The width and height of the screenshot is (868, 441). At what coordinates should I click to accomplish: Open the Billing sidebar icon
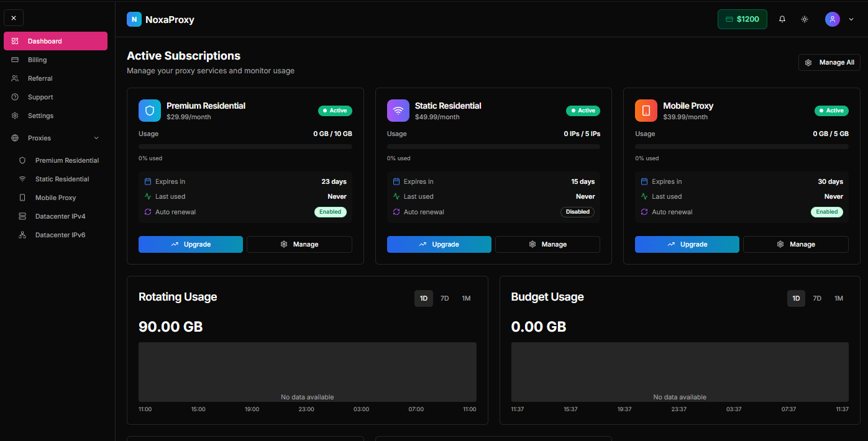coord(16,60)
